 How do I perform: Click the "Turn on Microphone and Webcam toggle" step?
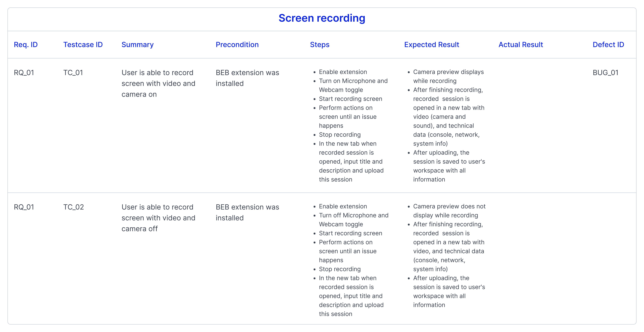[x=353, y=85]
